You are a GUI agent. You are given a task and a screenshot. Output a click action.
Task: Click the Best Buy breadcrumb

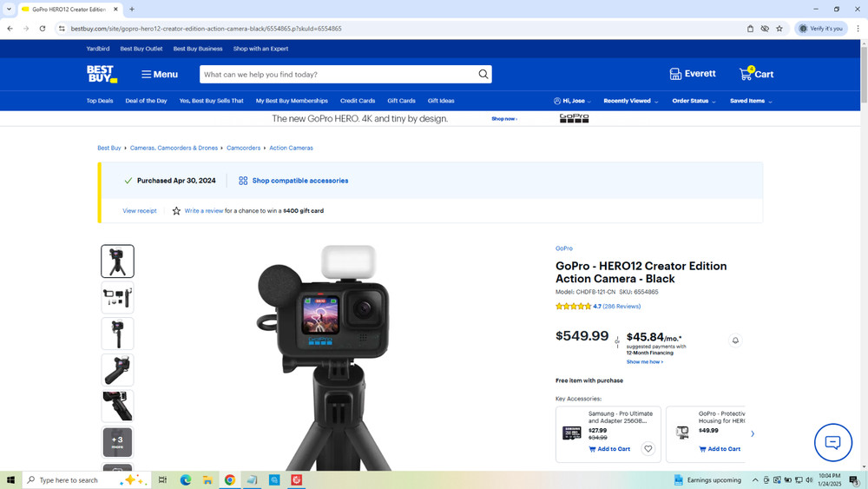(x=109, y=148)
